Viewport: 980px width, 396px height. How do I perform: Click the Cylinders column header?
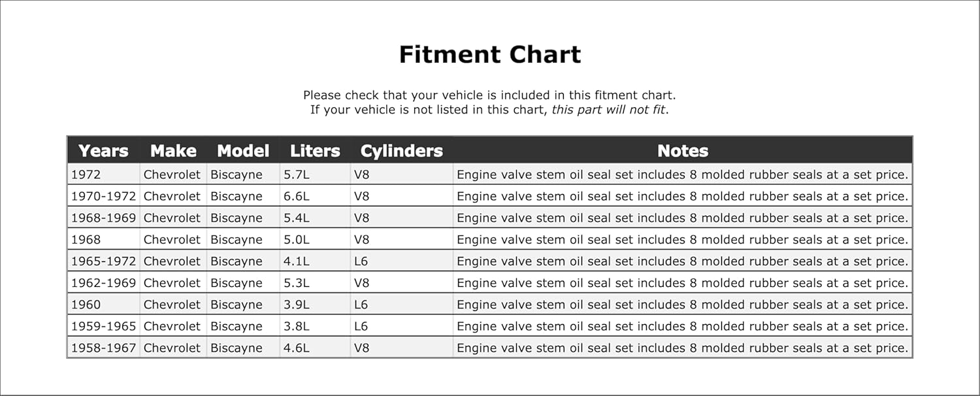click(x=401, y=151)
